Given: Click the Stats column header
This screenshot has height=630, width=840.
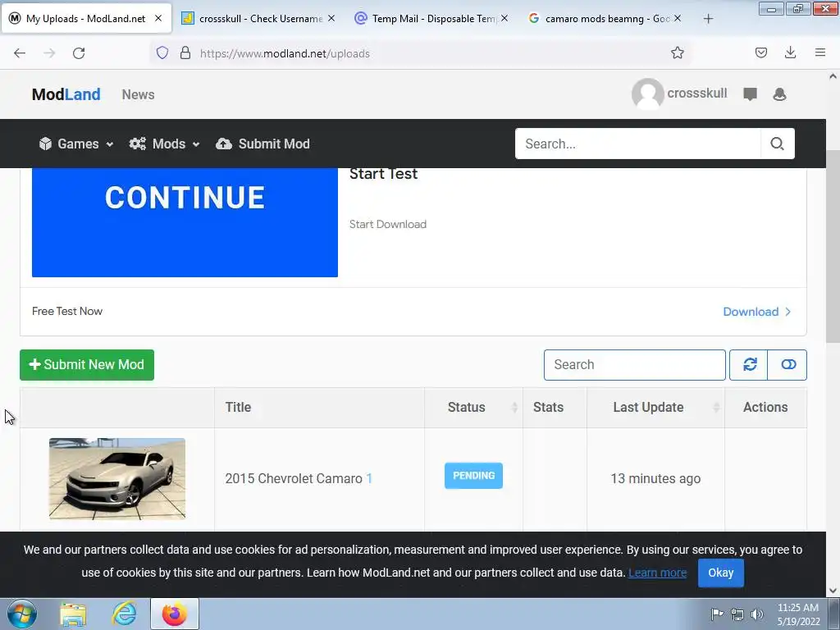Looking at the screenshot, I should pos(555,407).
